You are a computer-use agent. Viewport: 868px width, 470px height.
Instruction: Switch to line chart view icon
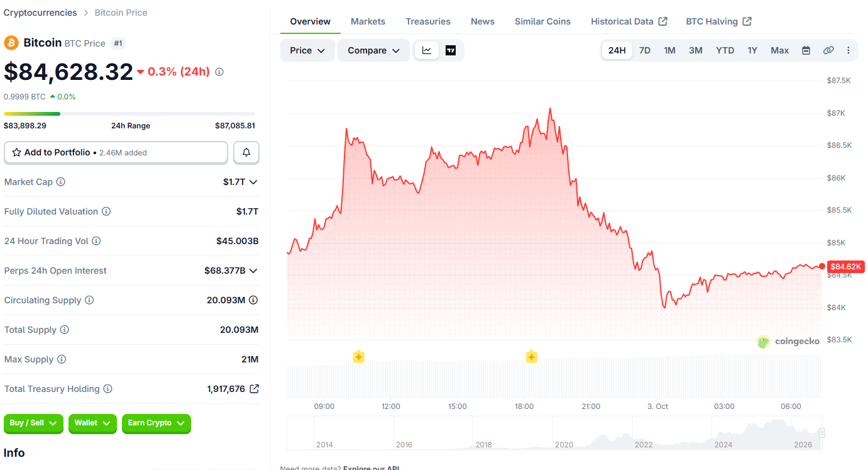pyautogui.click(x=427, y=50)
